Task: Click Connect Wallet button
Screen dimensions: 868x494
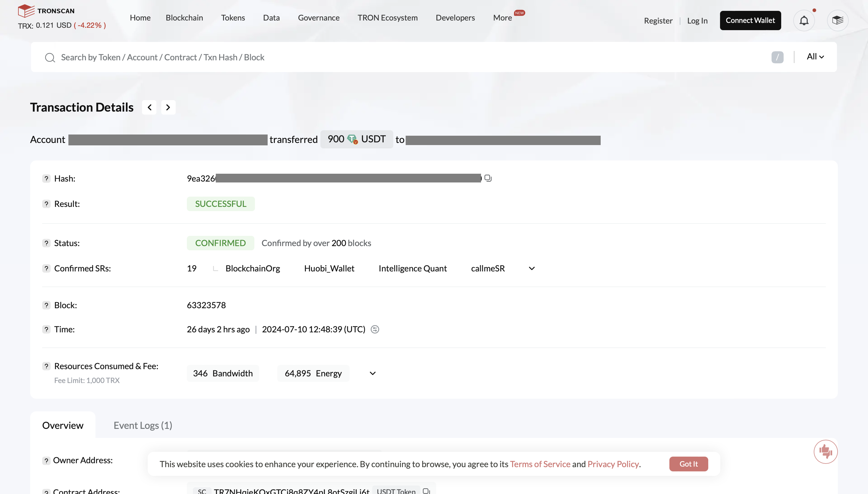Action: [750, 21]
